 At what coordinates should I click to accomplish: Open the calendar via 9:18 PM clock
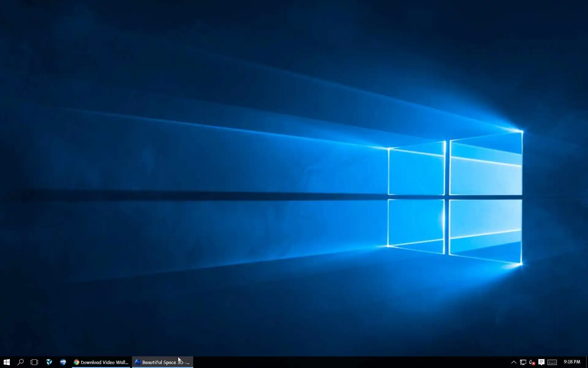click(572, 362)
